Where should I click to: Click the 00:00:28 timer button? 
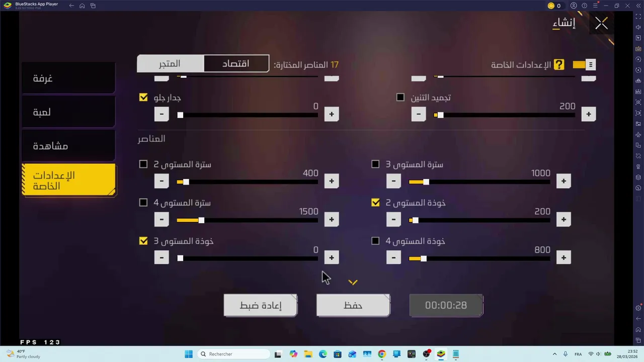pyautogui.click(x=446, y=306)
